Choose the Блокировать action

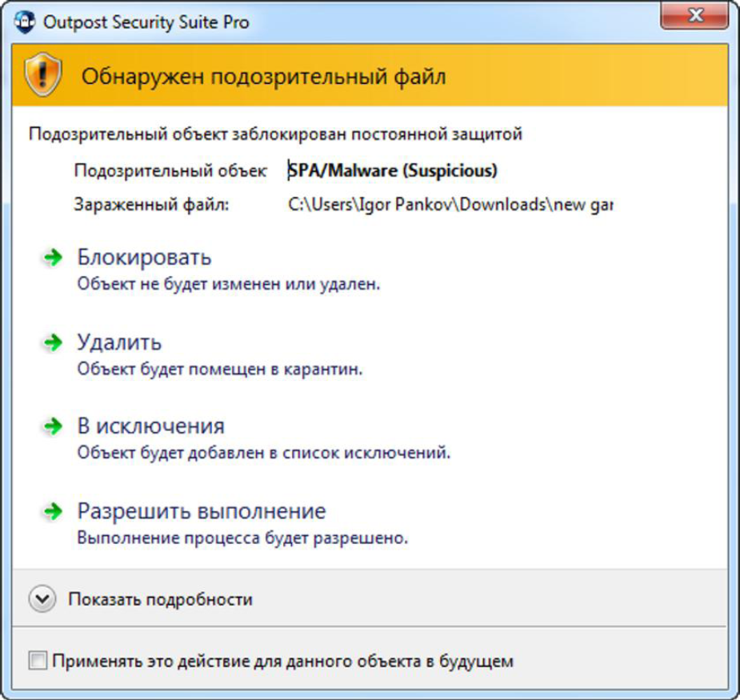(144, 258)
